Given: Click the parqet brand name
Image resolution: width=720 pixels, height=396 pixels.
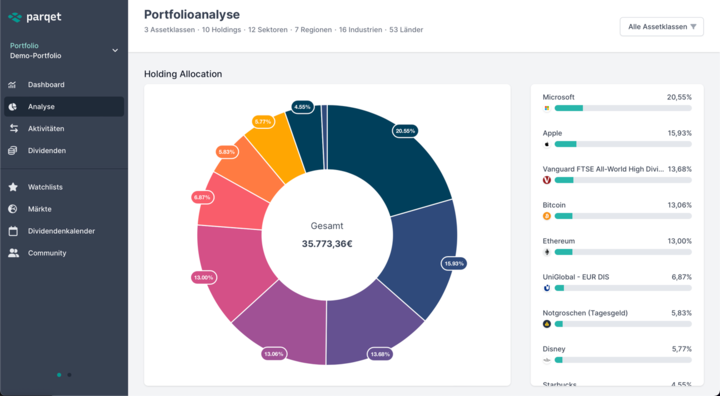Looking at the screenshot, I should point(44,17).
